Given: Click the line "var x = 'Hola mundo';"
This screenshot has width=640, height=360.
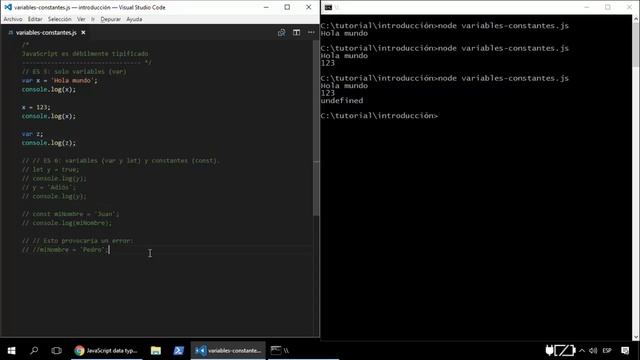Looking at the screenshot, I should pyautogui.click(x=60, y=80).
